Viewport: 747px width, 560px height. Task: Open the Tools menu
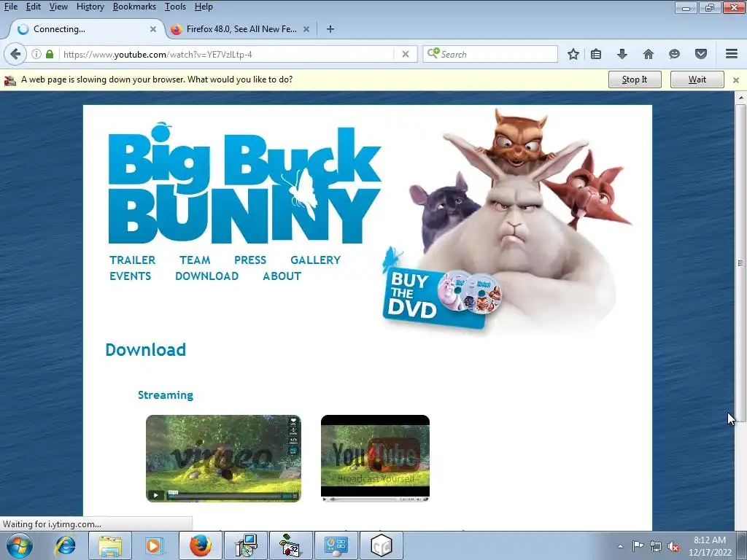coord(175,7)
